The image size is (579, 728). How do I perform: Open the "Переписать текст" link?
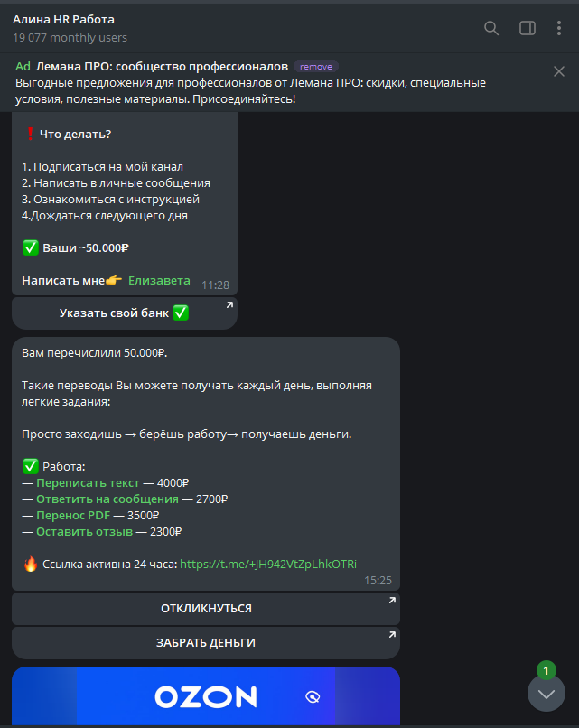click(x=88, y=482)
